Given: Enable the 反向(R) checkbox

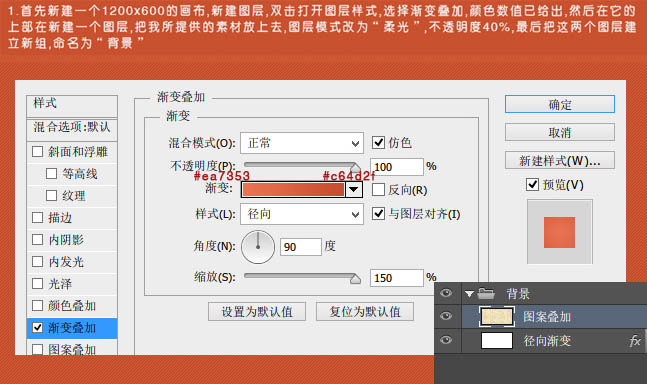Looking at the screenshot, I should 378,190.
